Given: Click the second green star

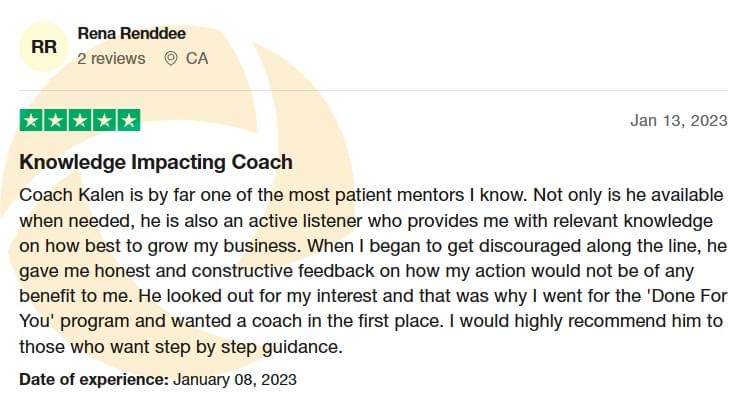Looking at the screenshot, I should click(x=55, y=120).
